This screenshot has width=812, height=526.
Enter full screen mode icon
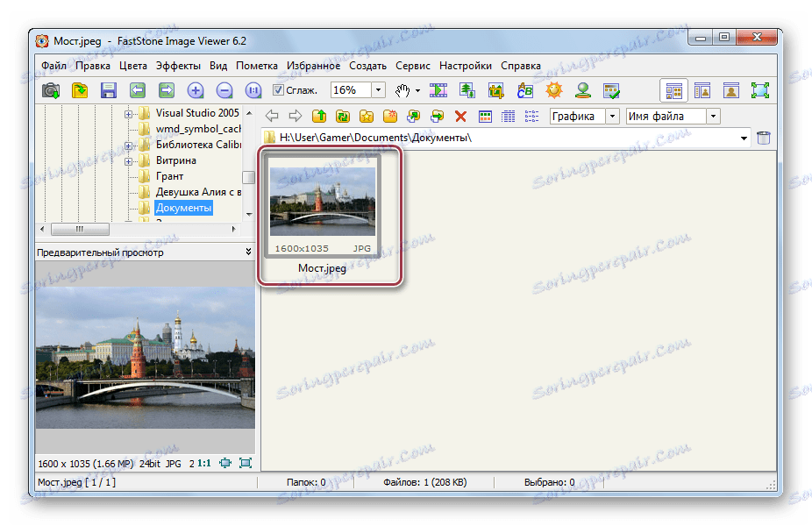click(x=760, y=90)
